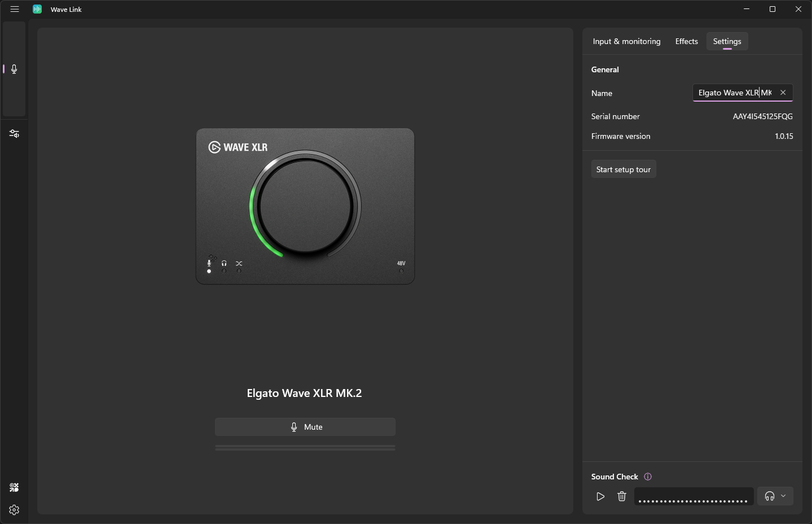Screen dimensions: 812x524
Task: Select headphone volume mode on the device
Action: pos(224,264)
